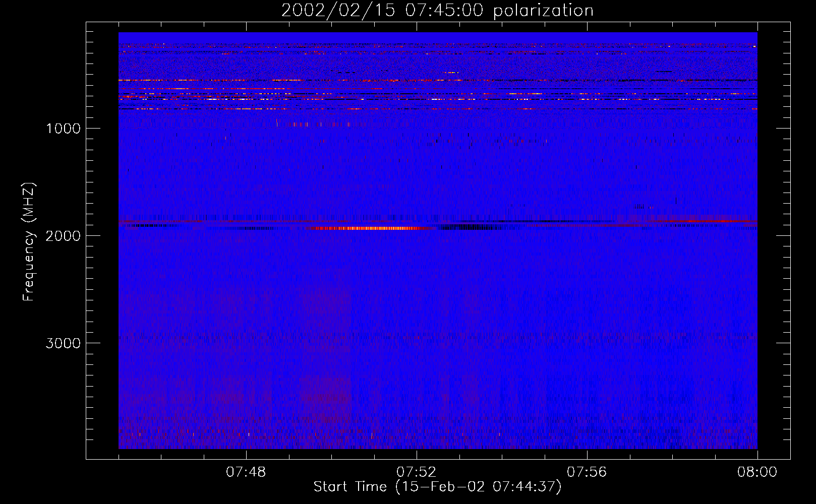The width and height of the screenshot is (816, 504).
Task: Click the 08:00 time tick label
Action: pos(757,472)
